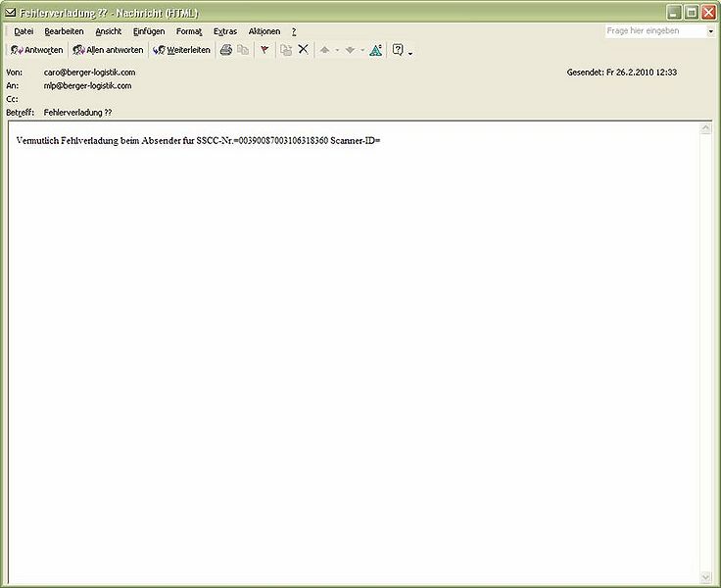Screen dimensions: 721x588
Task: Click Allen antworten reply-all button
Action: click(x=109, y=50)
